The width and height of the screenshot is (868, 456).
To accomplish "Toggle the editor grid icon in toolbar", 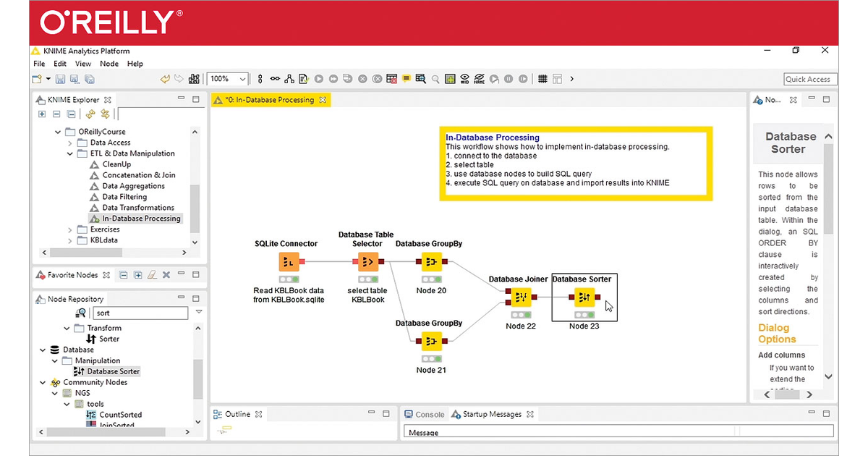I will click(x=542, y=79).
